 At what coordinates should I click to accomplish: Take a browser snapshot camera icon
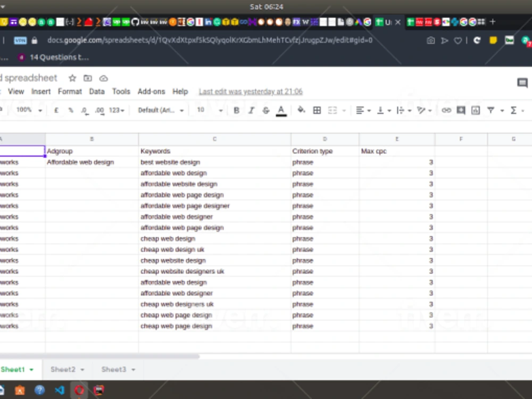pyautogui.click(x=430, y=41)
